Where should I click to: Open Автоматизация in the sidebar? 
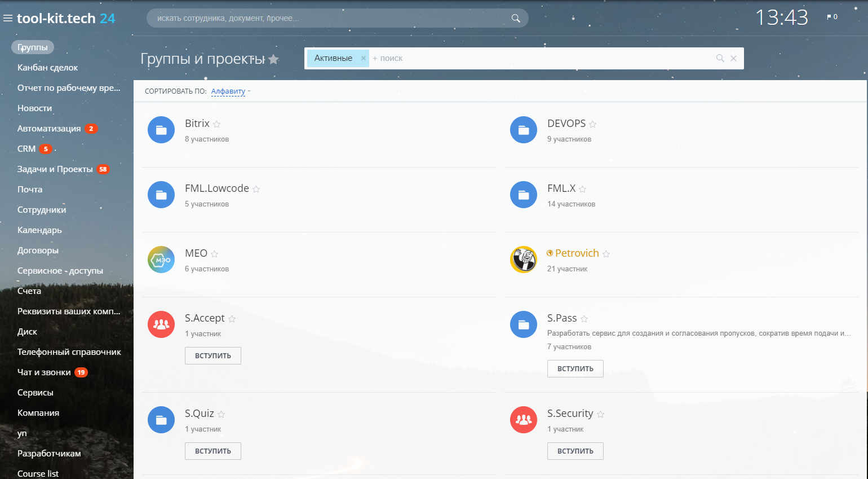49,129
